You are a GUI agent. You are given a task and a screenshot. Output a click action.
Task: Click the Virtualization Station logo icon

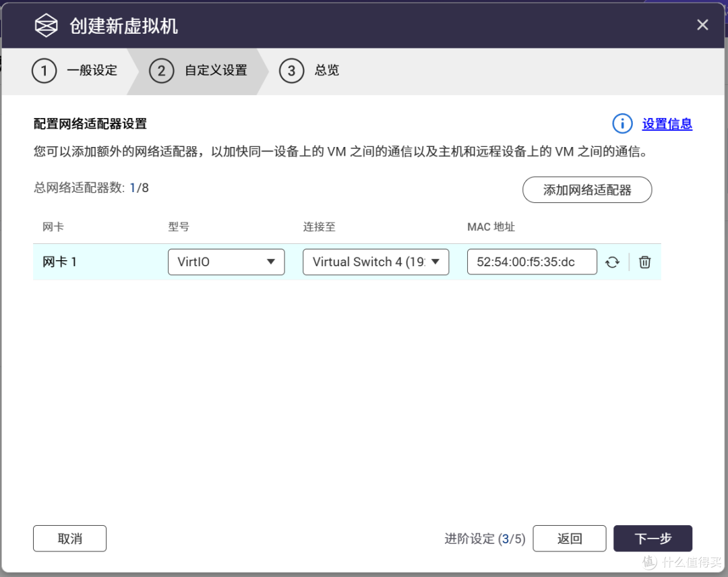46,25
